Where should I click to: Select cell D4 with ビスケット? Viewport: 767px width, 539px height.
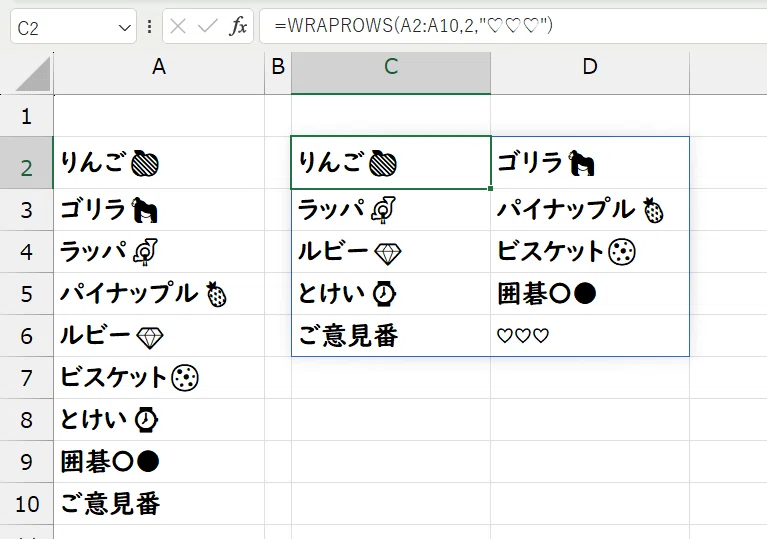point(590,252)
